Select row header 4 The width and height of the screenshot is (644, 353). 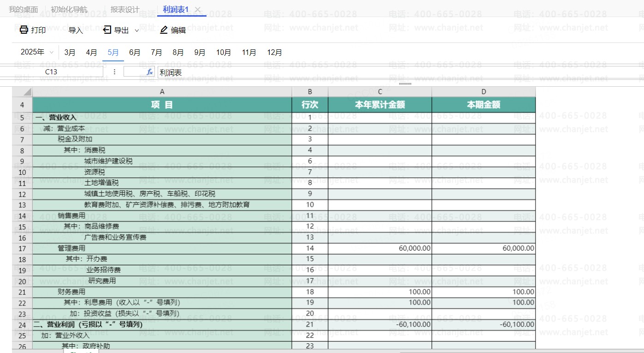(22, 105)
